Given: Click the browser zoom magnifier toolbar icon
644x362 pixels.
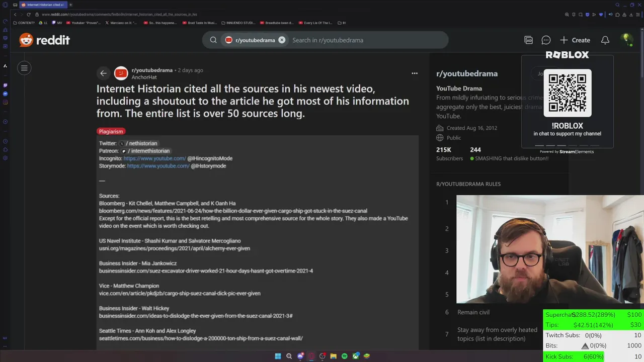Looking at the screenshot, I should click(x=567, y=15).
